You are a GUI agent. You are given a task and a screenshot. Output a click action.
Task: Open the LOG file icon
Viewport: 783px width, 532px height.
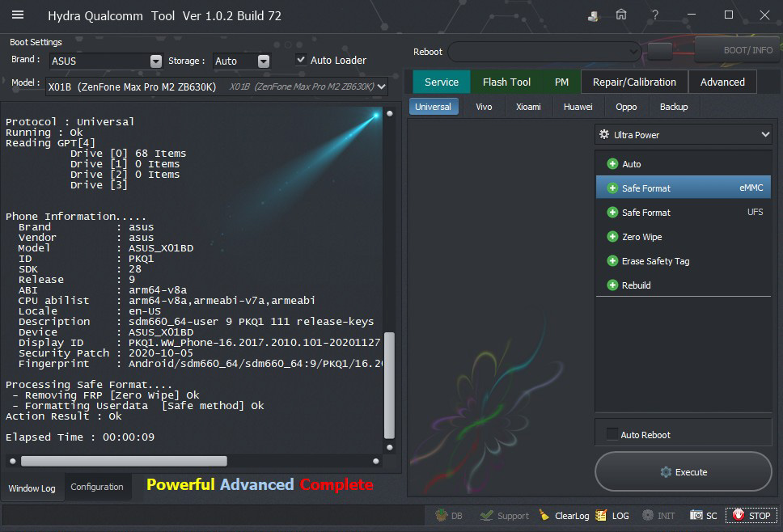601,515
